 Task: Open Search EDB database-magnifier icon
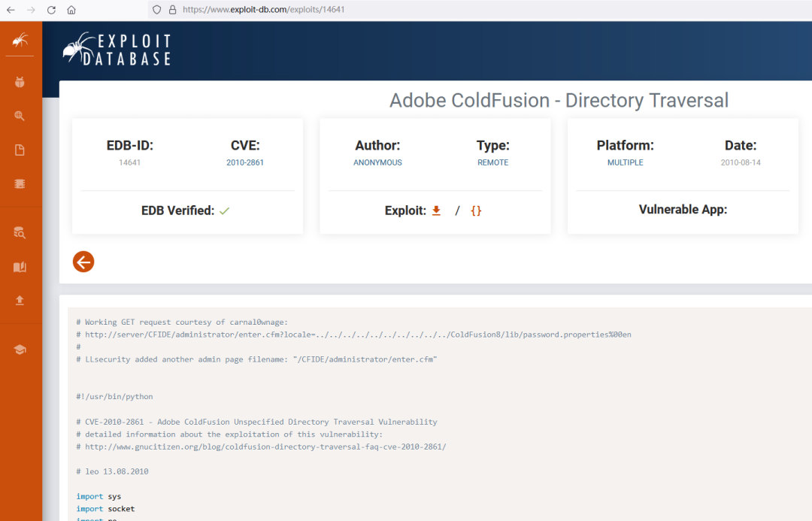tap(20, 232)
